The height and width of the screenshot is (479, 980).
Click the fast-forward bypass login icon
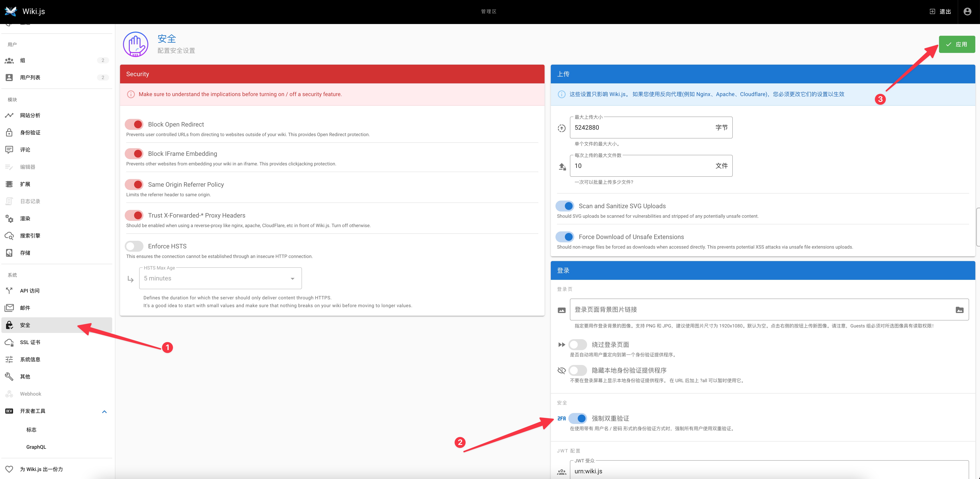pos(562,345)
